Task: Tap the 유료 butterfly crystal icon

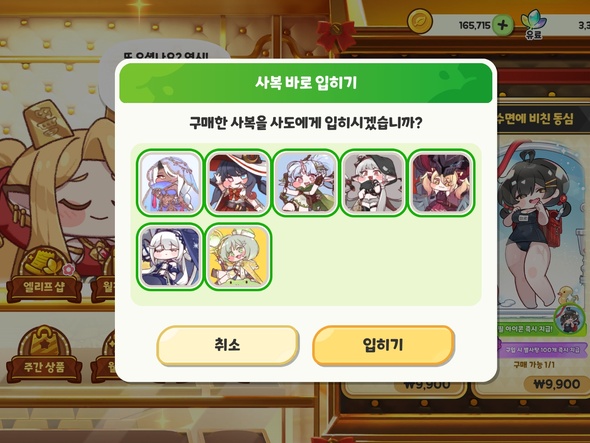Action: click(533, 23)
